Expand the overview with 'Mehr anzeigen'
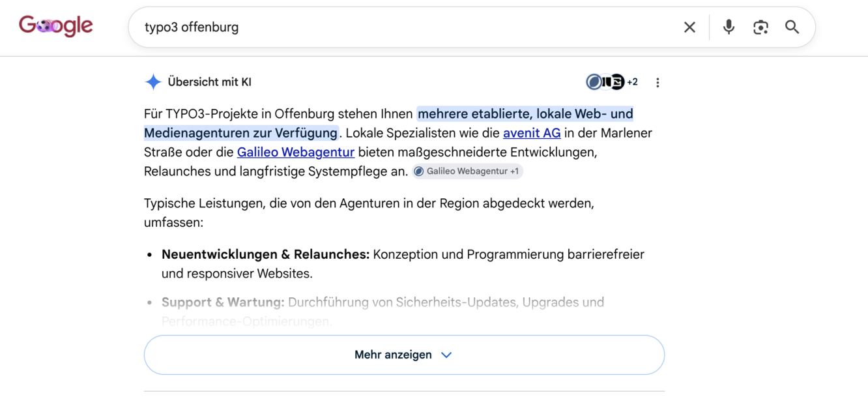This screenshot has width=868, height=412. pyautogui.click(x=404, y=355)
